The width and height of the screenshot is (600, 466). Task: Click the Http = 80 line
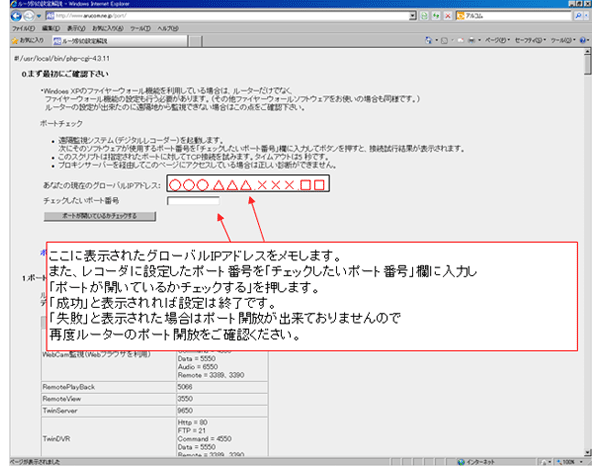click(x=192, y=422)
